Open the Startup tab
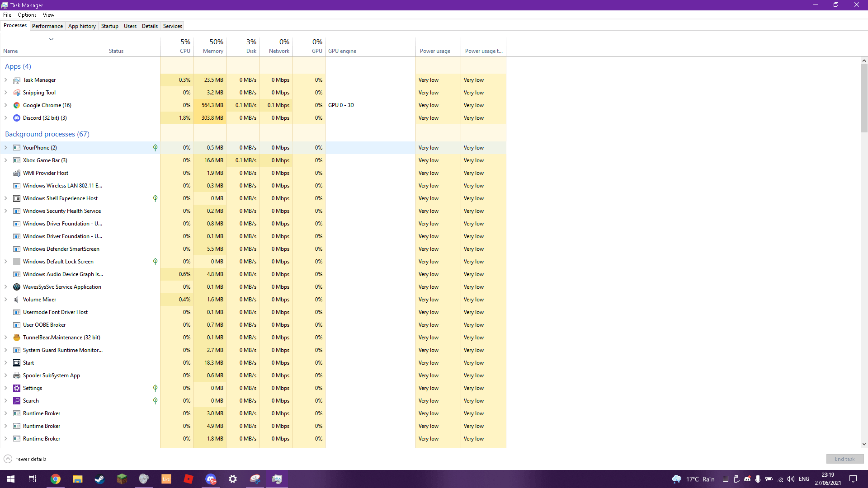This screenshot has height=488, width=868. pyautogui.click(x=109, y=26)
